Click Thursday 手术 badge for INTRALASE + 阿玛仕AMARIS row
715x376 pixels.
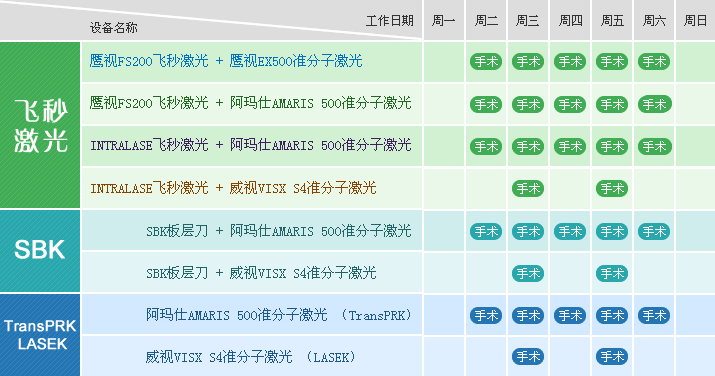570,147
